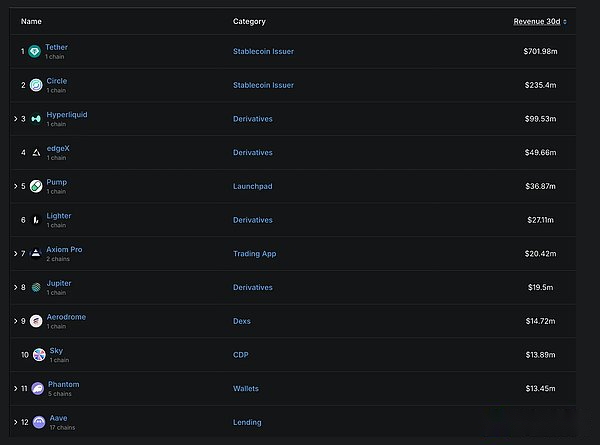Click the Phantom ghost logo icon
The height and width of the screenshot is (445, 600).
point(37,388)
